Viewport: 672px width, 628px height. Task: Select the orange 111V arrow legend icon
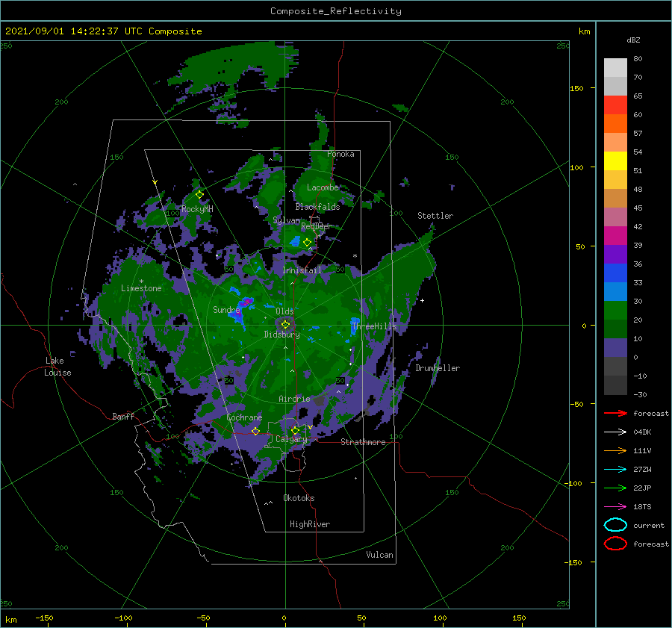click(x=615, y=450)
